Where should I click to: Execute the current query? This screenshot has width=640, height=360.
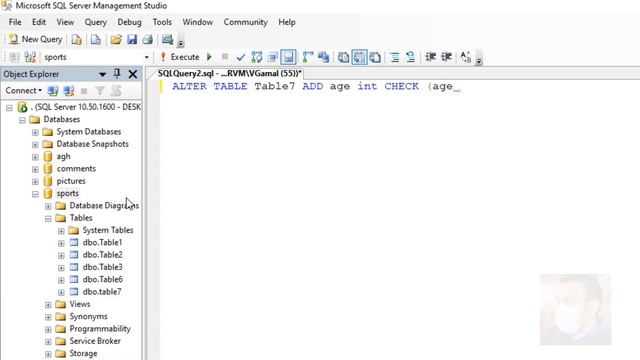point(180,57)
